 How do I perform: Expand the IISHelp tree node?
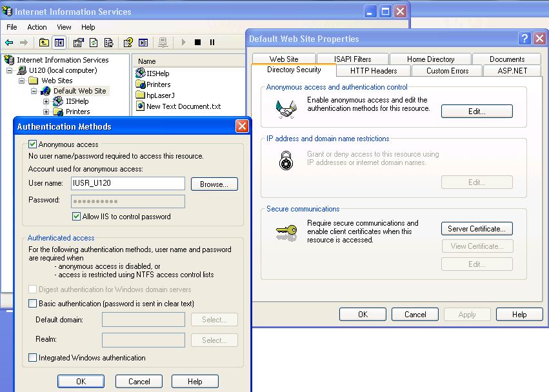46,101
